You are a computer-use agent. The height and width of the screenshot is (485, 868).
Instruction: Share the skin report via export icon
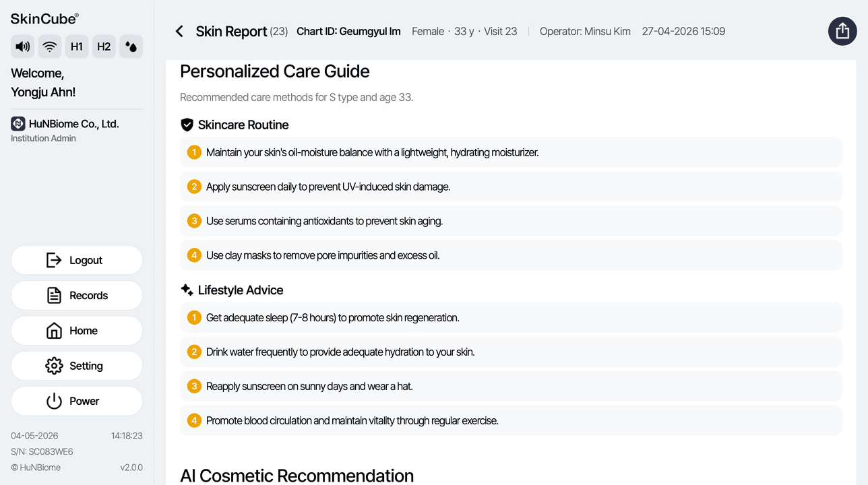tap(842, 31)
